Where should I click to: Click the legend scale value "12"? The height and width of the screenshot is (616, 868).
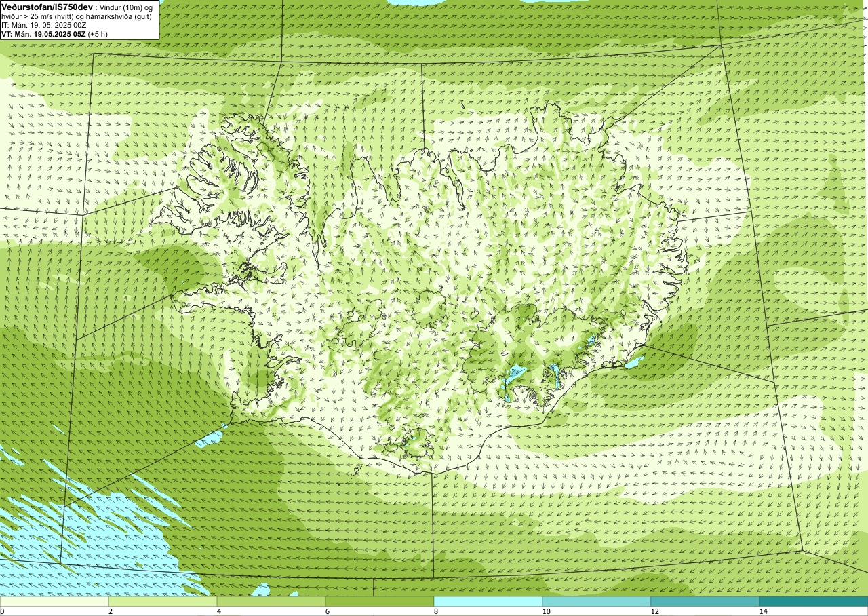point(654,611)
